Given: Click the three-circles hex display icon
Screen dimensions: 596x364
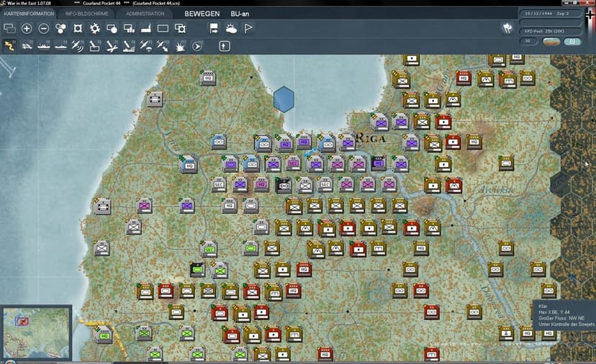Looking at the screenshot, I should pos(60,29).
